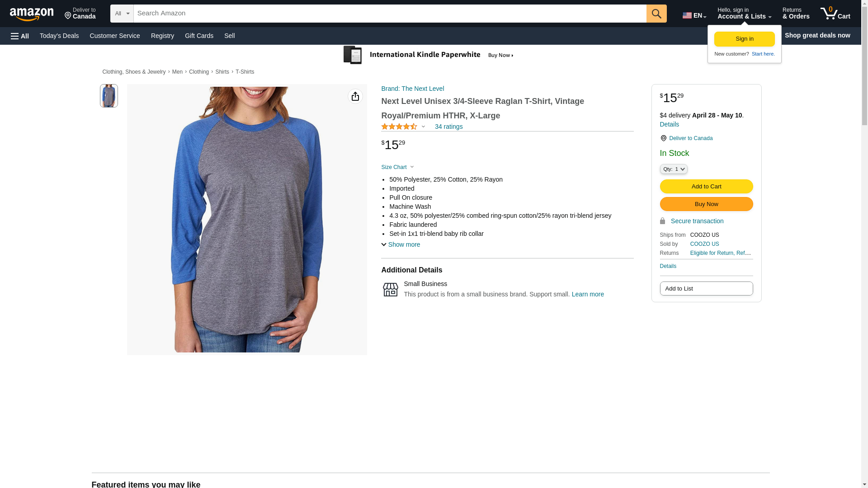Viewport: 868px width, 488px height.
Task: Open the All hamburger menu
Action: pos(20,36)
